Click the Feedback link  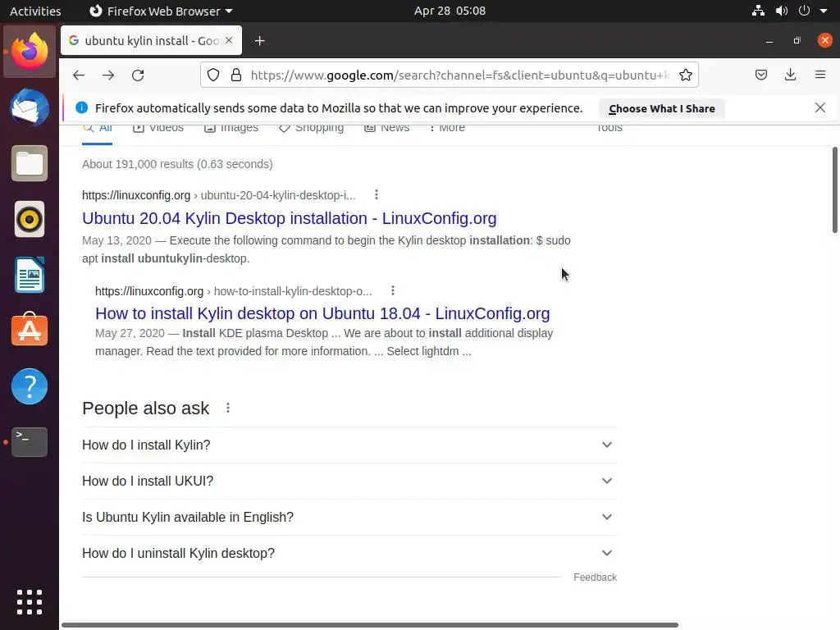coord(596,577)
